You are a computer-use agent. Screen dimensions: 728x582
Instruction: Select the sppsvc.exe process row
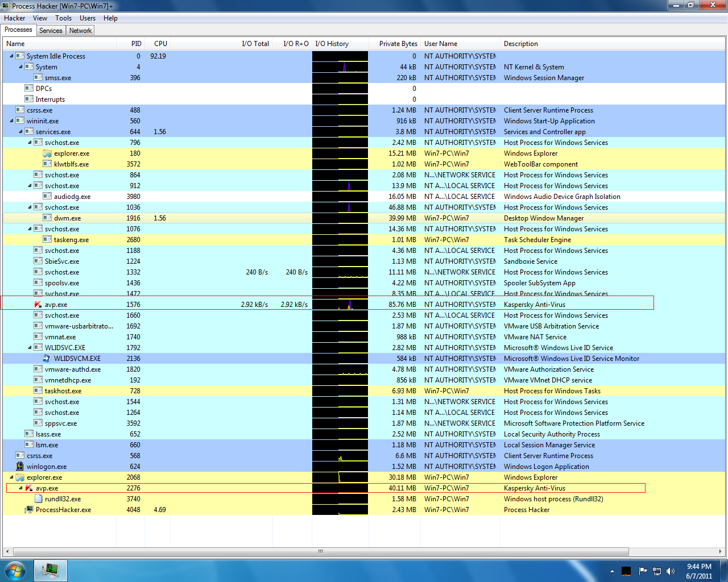tap(364, 423)
